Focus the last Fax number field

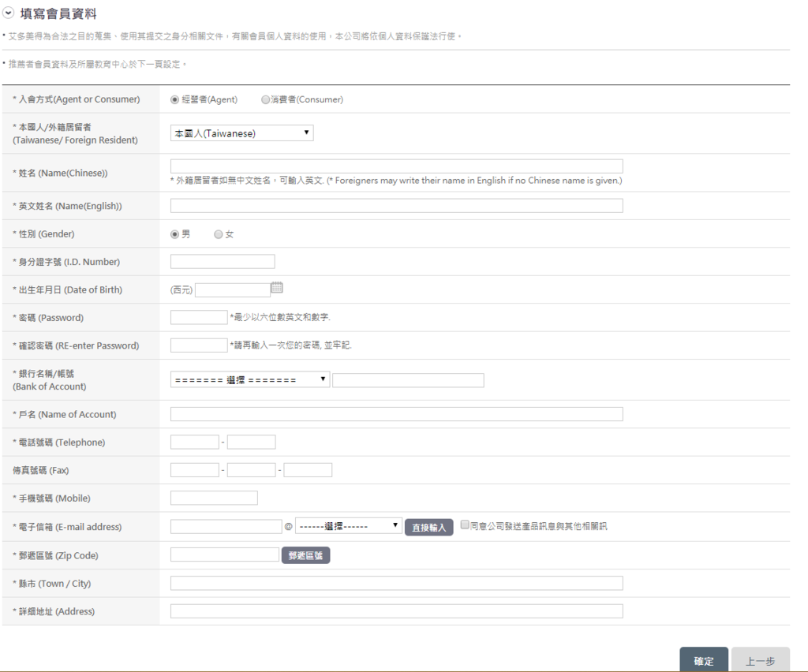(308, 470)
